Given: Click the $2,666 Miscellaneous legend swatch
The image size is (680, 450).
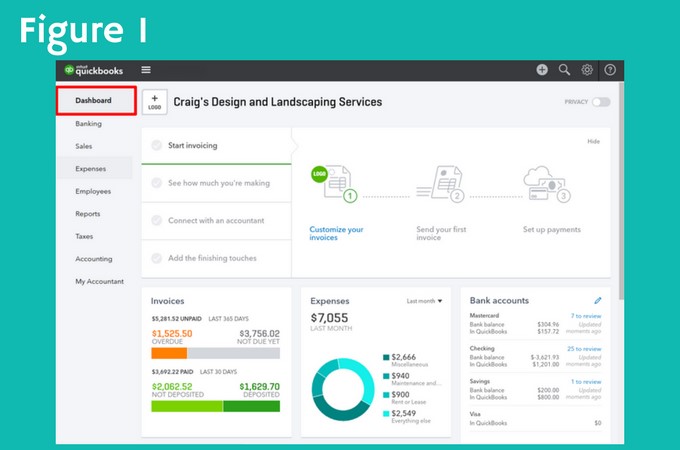Looking at the screenshot, I should pos(386,357).
